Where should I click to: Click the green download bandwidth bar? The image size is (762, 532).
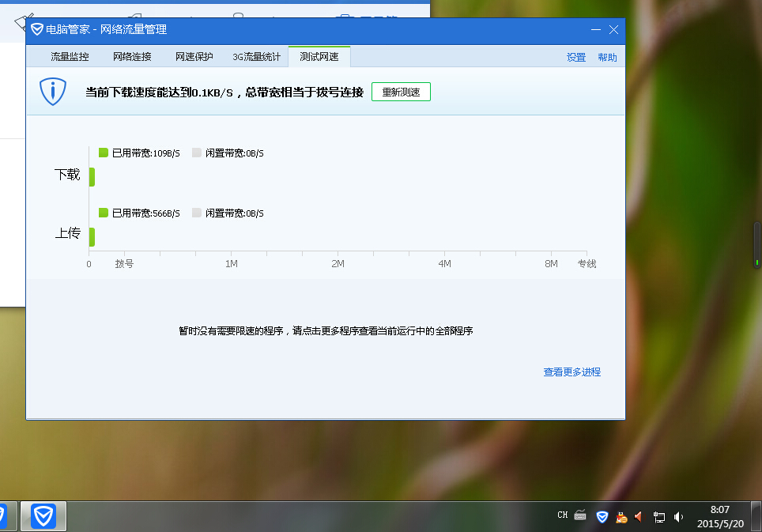click(92, 177)
